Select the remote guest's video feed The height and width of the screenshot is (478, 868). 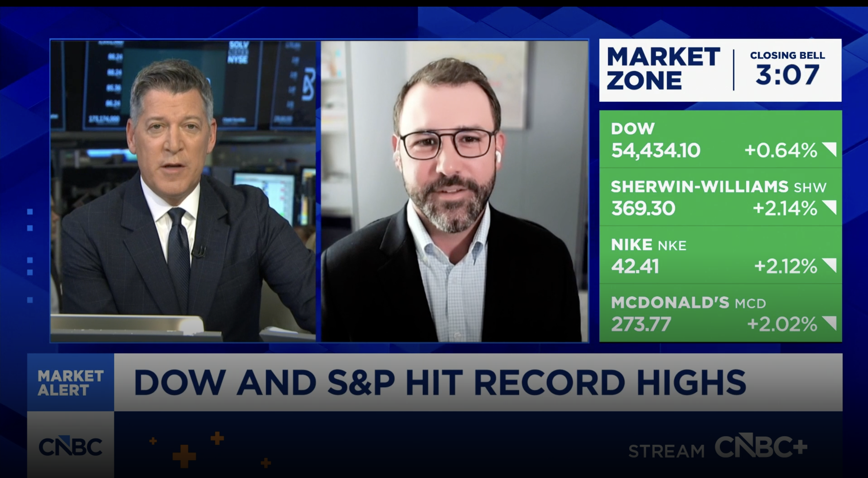(x=455, y=191)
